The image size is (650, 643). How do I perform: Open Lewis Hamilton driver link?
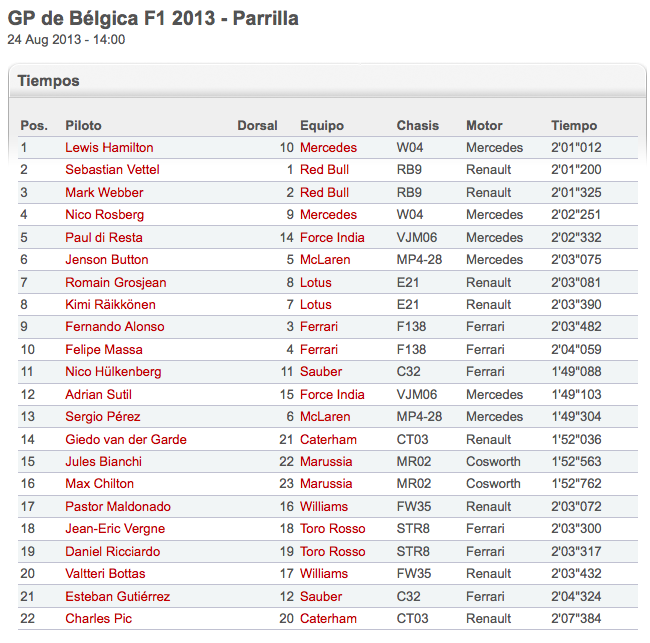[x=109, y=148]
